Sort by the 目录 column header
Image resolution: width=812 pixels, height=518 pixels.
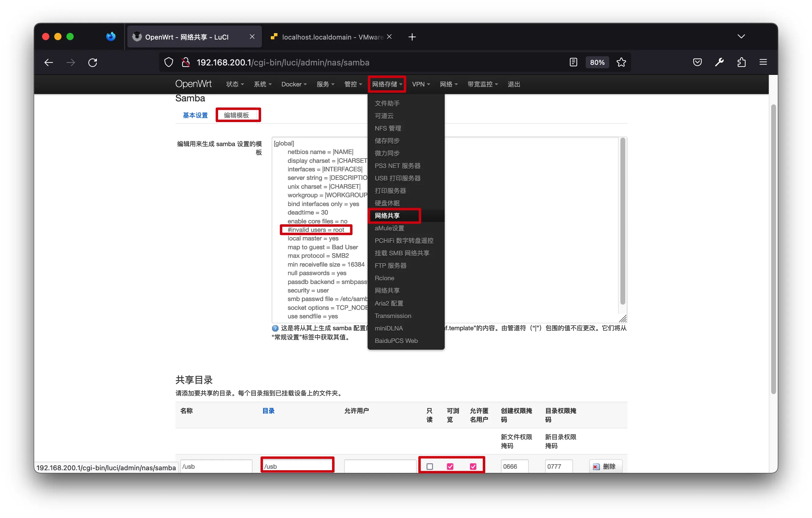point(268,411)
